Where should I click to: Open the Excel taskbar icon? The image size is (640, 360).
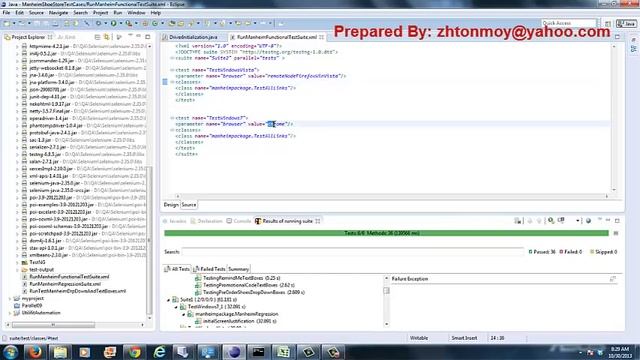pos(283,352)
